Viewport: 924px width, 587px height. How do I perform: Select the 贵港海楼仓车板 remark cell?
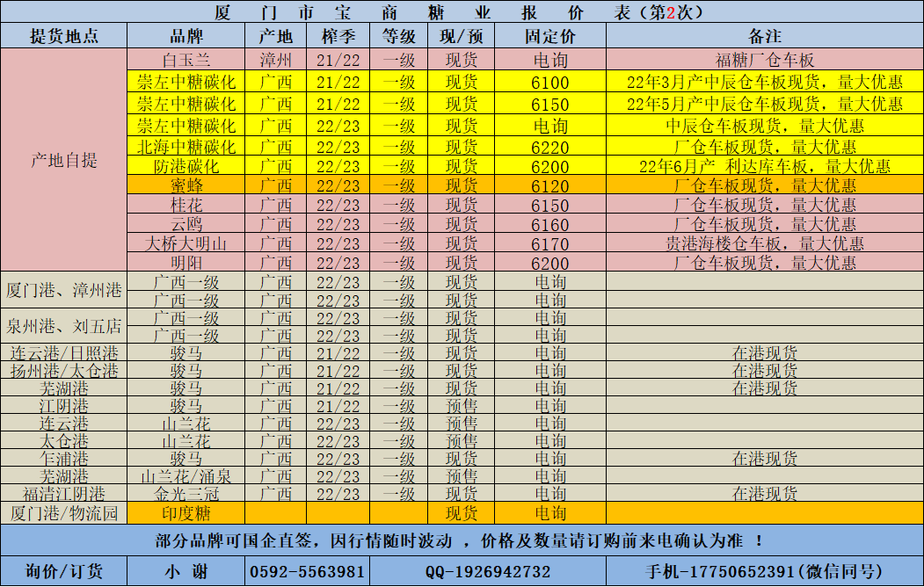coord(764,243)
